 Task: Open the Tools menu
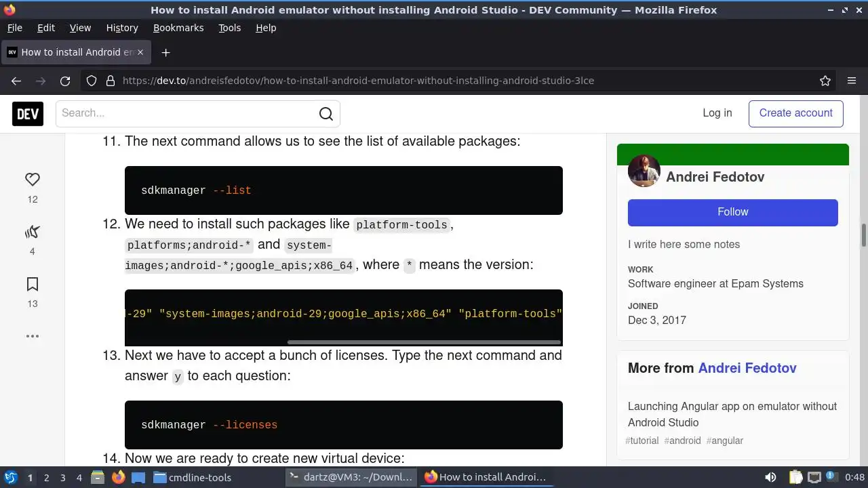pos(229,28)
